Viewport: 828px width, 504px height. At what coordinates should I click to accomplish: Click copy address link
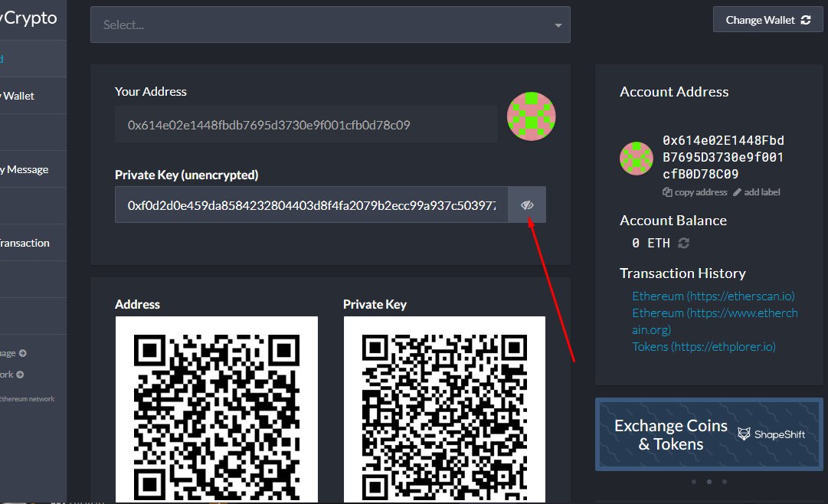click(695, 192)
